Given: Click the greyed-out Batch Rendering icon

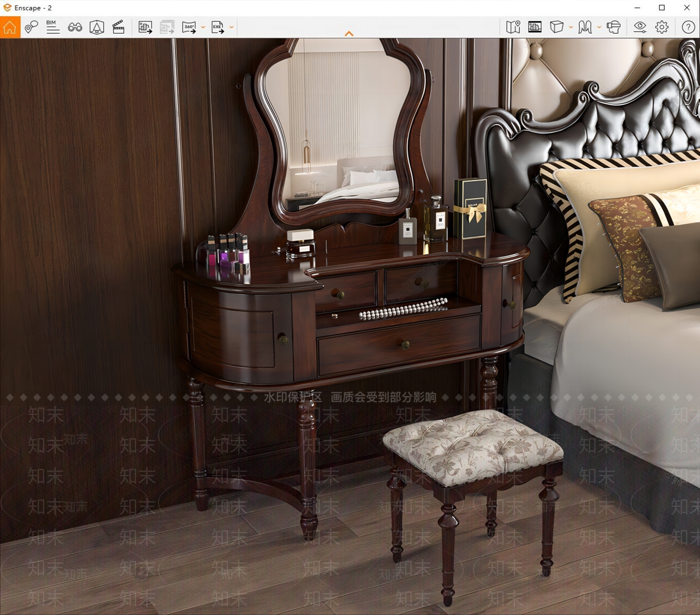Looking at the screenshot, I should (x=167, y=27).
